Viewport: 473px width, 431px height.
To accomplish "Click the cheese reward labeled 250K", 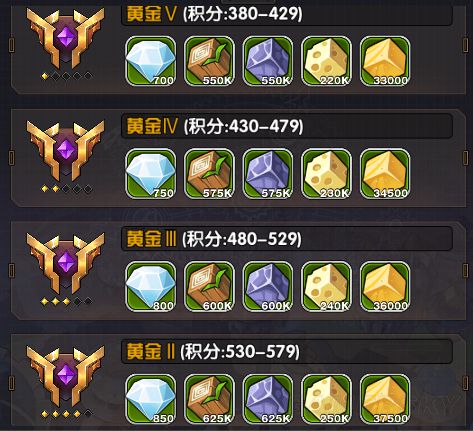I will (x=327, y=399).
